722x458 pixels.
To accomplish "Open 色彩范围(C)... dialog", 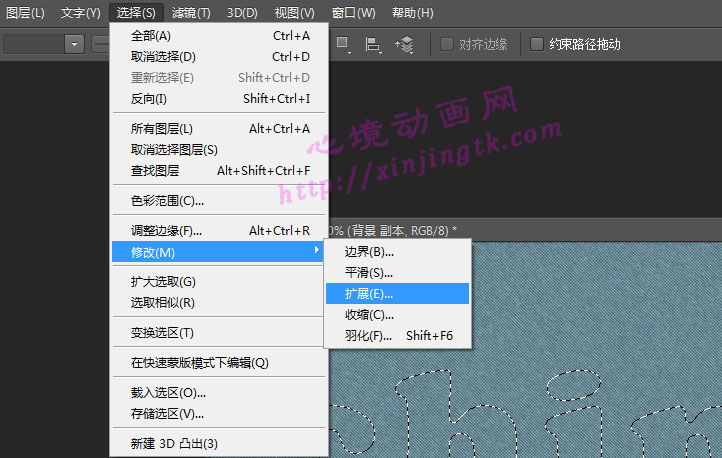I will click(160, 200).
